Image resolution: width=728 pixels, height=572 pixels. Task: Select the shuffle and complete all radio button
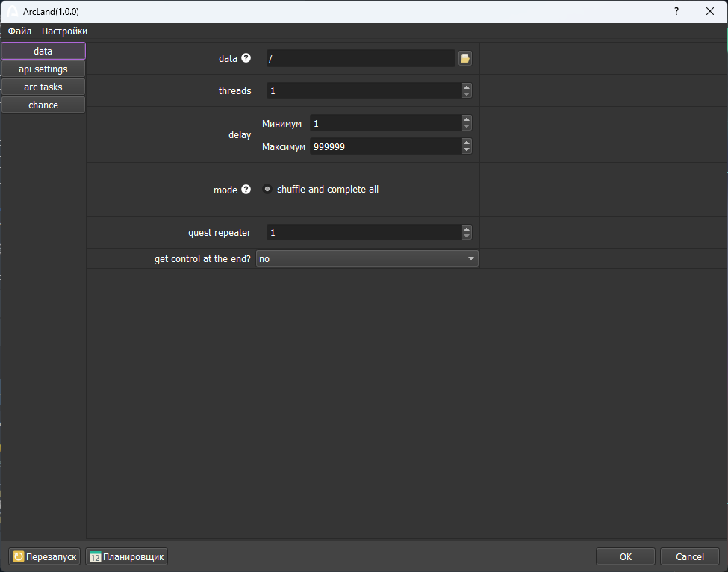267,190
